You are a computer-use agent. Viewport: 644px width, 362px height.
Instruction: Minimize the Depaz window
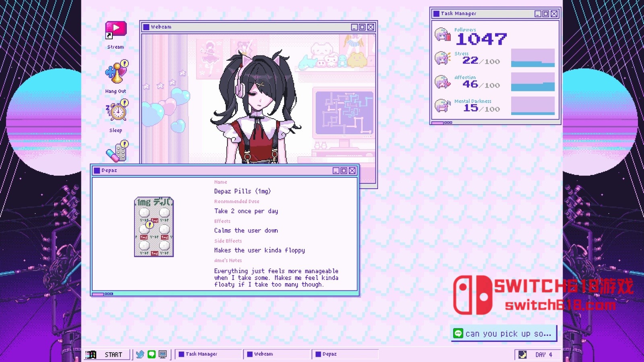336,171
